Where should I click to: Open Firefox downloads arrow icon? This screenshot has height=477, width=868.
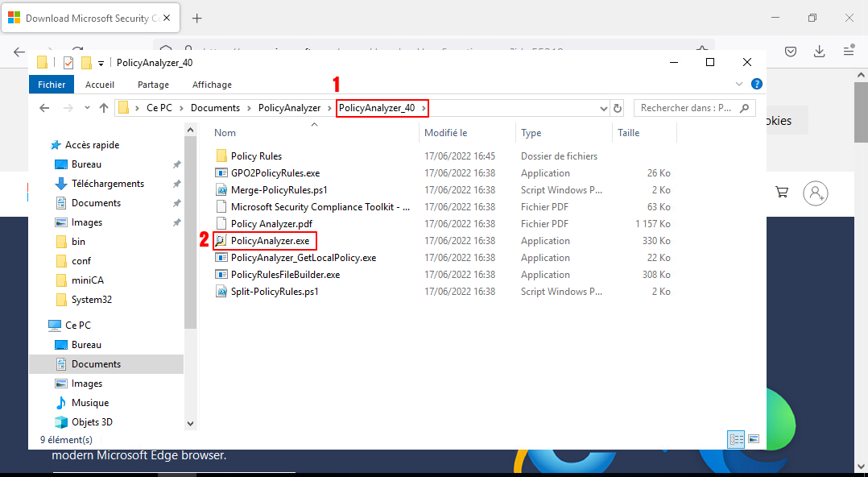click(819, 52)
